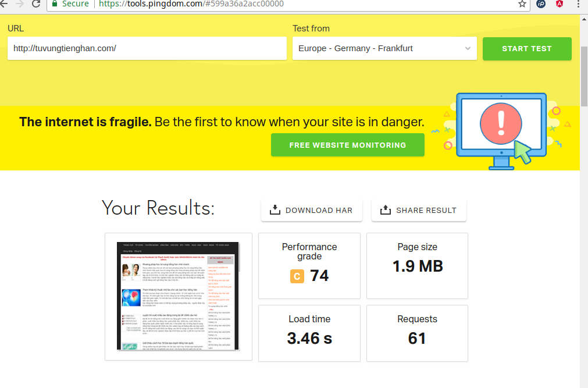Click the share icon beside Share Result

pyautogui.click(x=386, y=210)
